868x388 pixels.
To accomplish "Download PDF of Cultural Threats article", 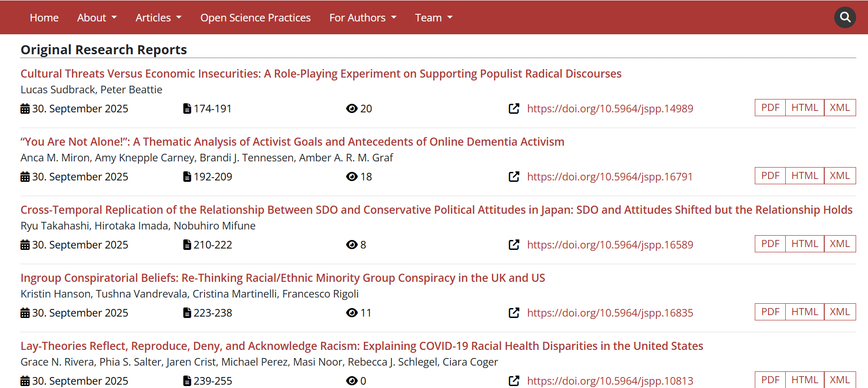I will [x=770, y=108].
